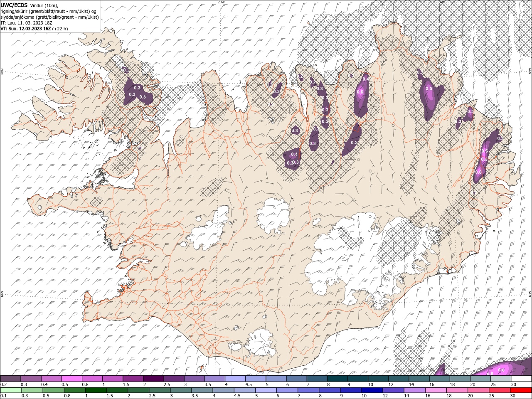Pick lower legend swatch labeled 0.8
Image resolution: width=532 pixels, height=399 pixels.
coord(74,390)
